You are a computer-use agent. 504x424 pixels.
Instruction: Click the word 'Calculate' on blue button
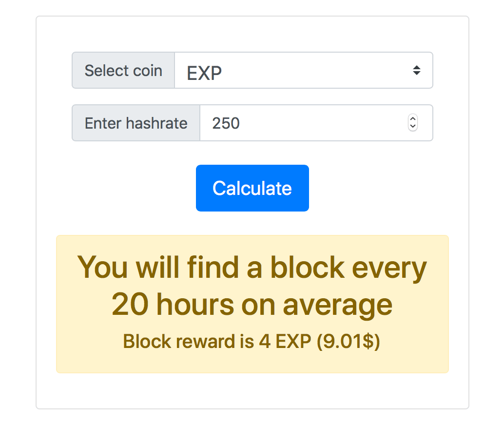[x=252, y=189]
